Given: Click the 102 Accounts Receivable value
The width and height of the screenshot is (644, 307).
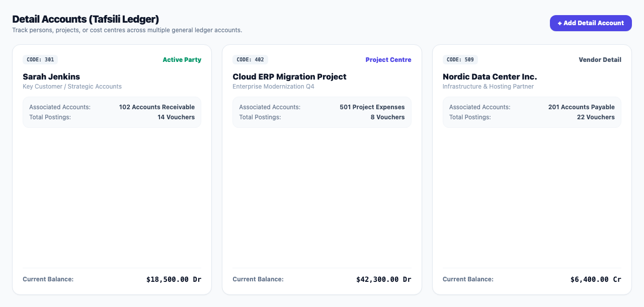Looking at the screenshot, I should 157,107.
